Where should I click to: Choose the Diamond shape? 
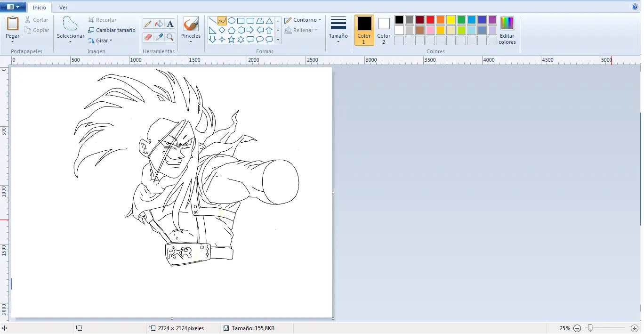point(222,30)
